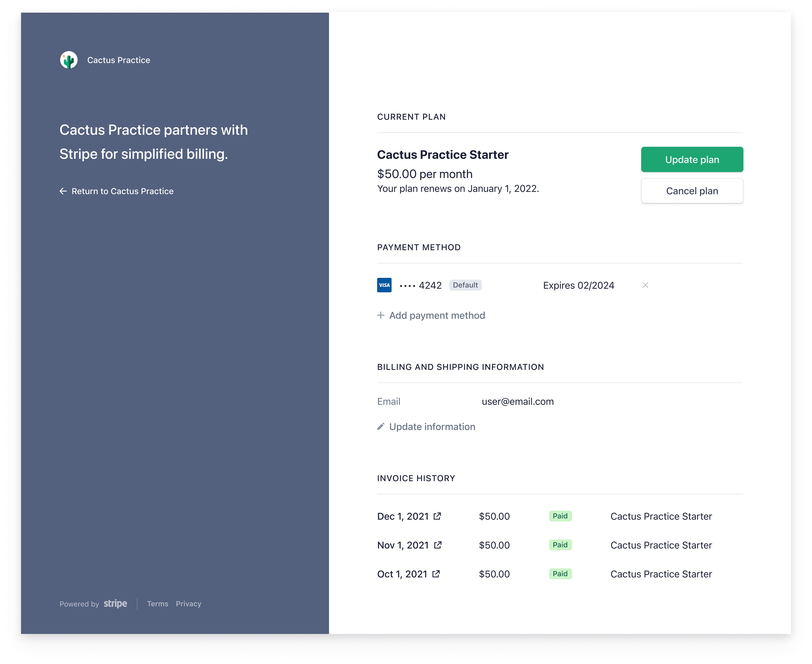Open the Terms link in footer
Viewport: 812px width, 664px height.
click(158, 604)
